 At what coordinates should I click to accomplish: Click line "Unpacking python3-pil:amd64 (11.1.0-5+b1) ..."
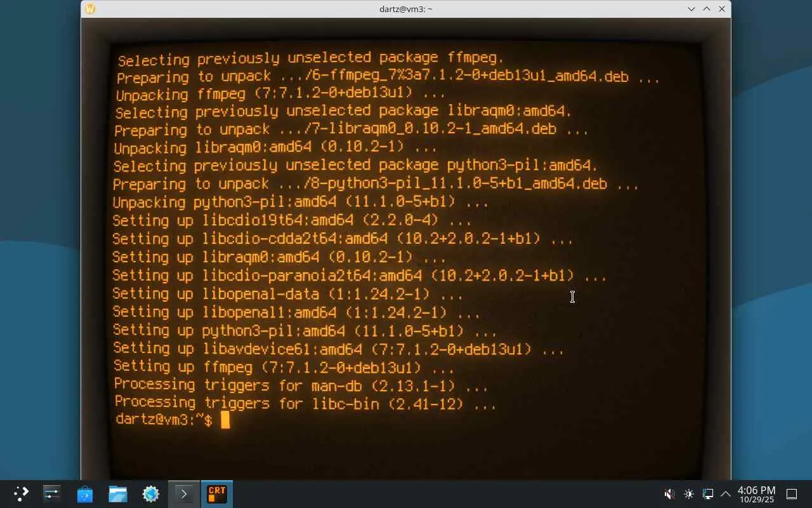(x=301, y=203)
